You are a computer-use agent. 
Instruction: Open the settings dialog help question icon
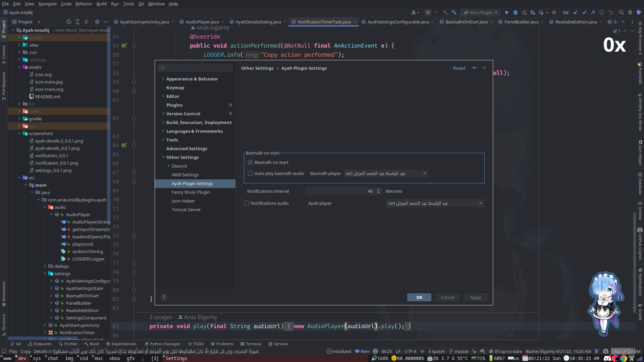[x=164, y=297]
